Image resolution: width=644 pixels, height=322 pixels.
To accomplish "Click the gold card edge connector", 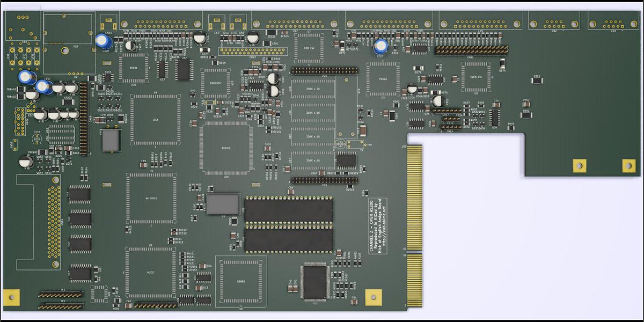I will point(414,225).
